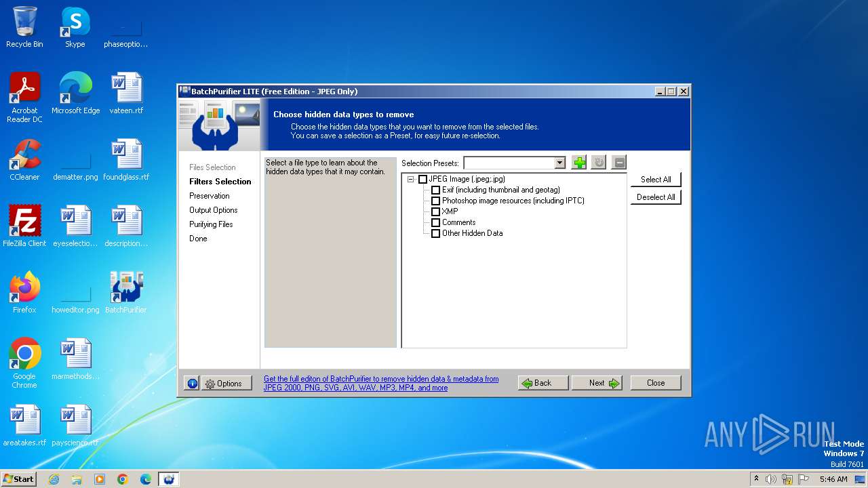
Task: Open the eyeselection document icon
Action: coord(75,226)
